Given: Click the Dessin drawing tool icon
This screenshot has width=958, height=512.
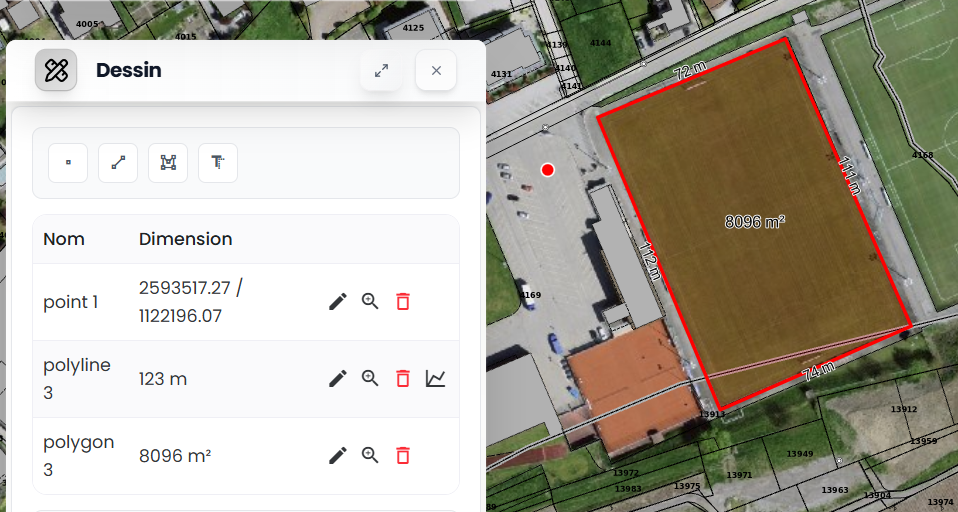Looking at the screenshot, I should pos(56,70).
